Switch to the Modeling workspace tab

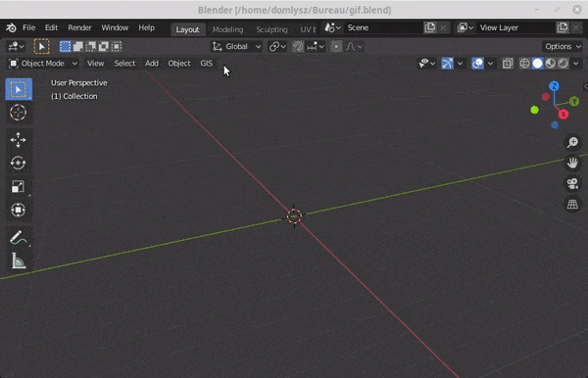click(227, 29)
